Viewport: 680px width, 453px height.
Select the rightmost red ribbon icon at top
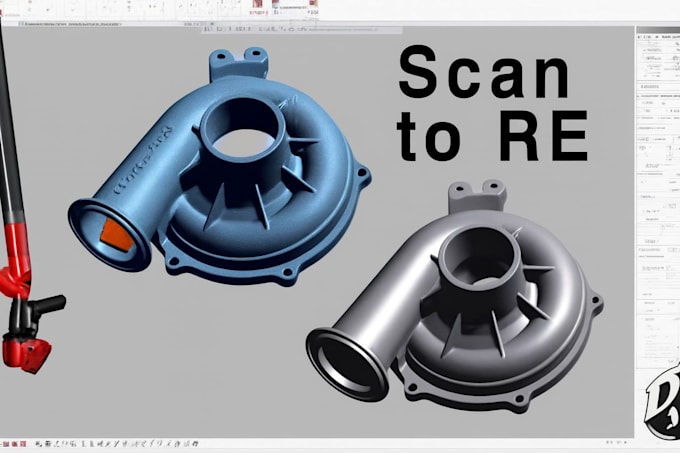coord(313,3)
